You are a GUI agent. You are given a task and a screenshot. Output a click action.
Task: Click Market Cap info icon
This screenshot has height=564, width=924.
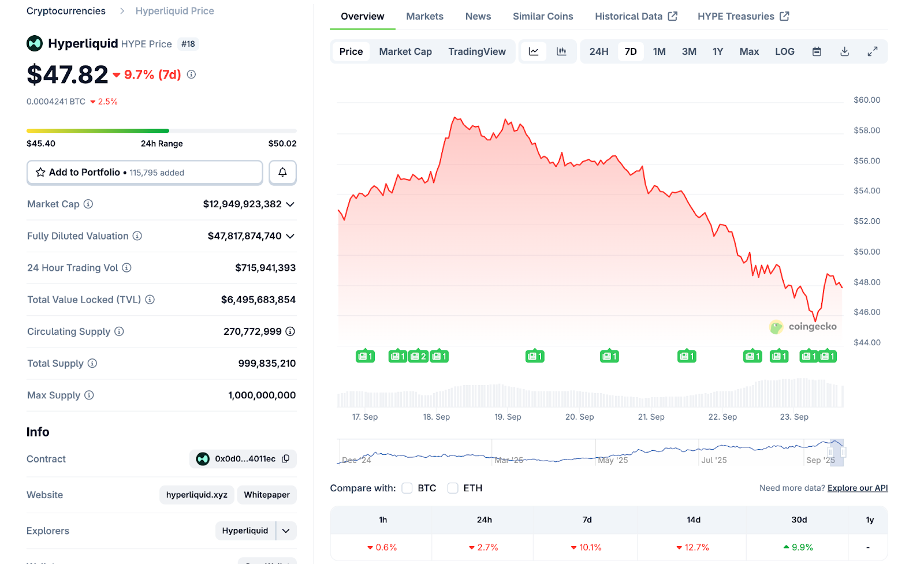coord(88,204)
